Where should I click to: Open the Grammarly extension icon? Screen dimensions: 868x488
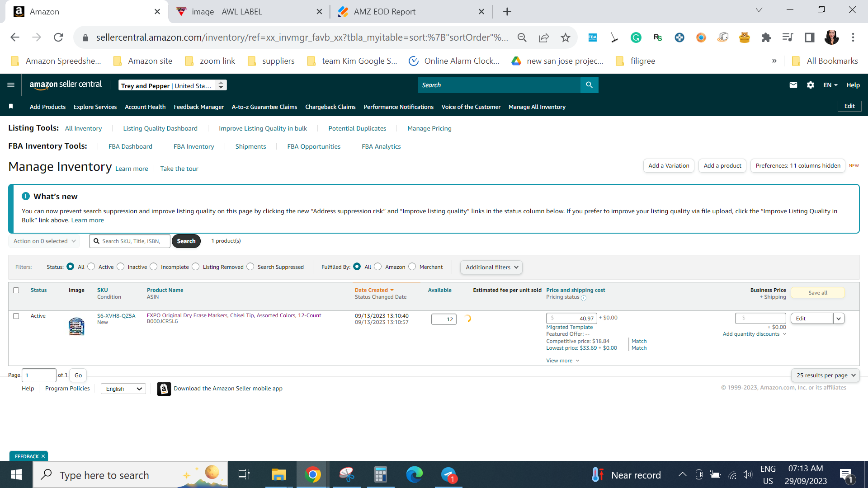pos(636,38)
